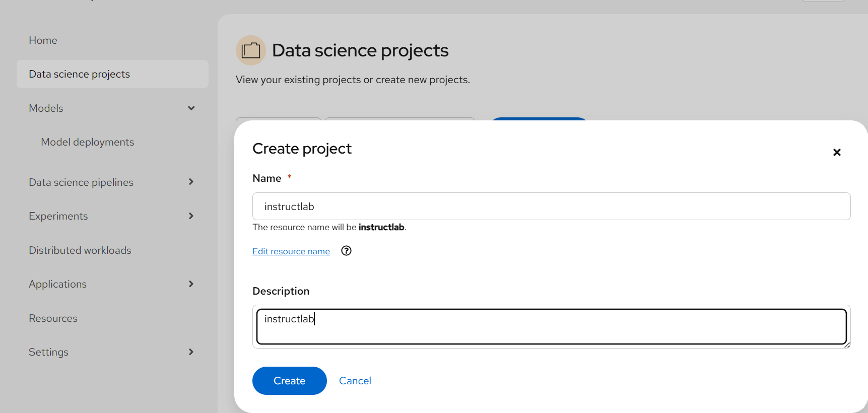Close the Create project dialog
This screenshot has height=413, width=868.
point(837,152)
